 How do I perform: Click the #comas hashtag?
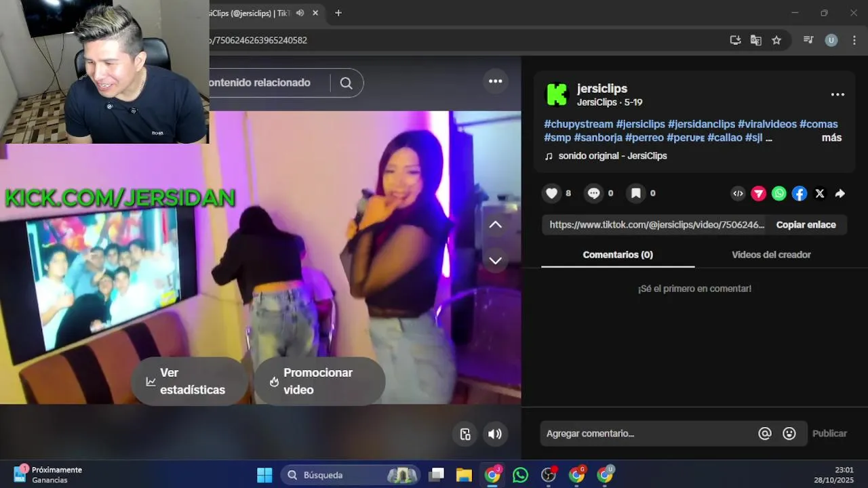pyautogui.click(x=818, y=124)
